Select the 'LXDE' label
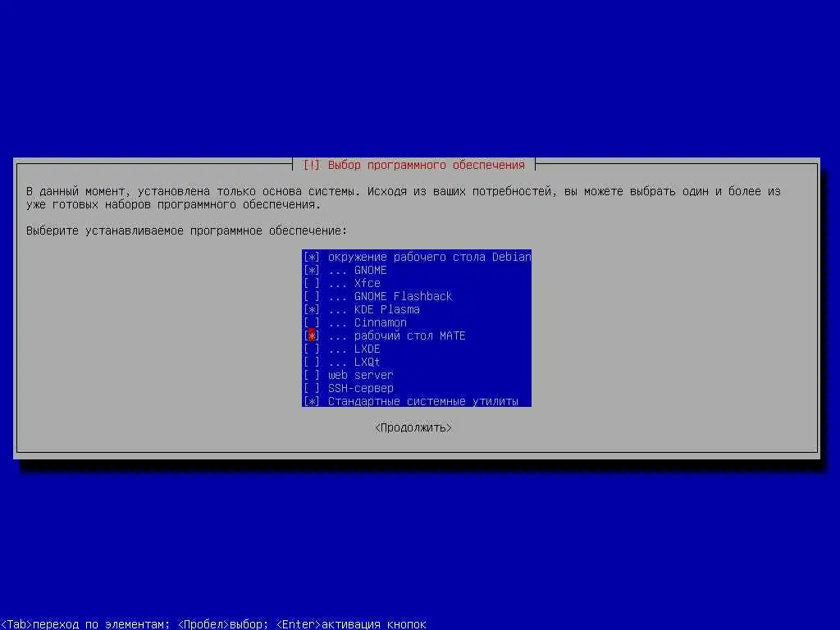 coord(367,349)
